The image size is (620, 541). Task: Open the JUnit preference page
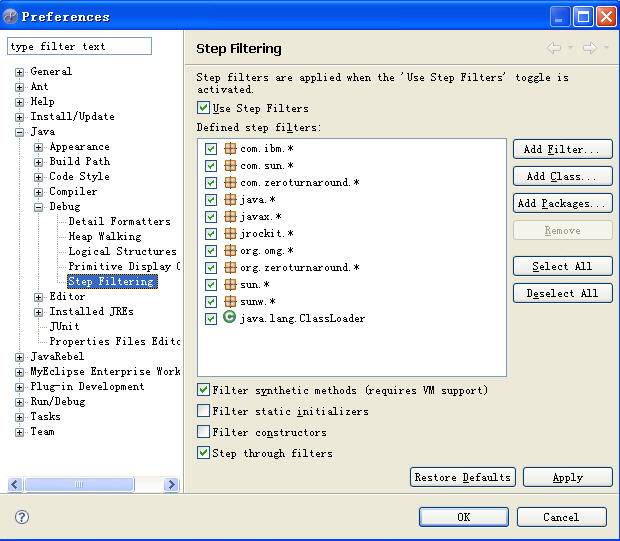click(x=64, y=326)
